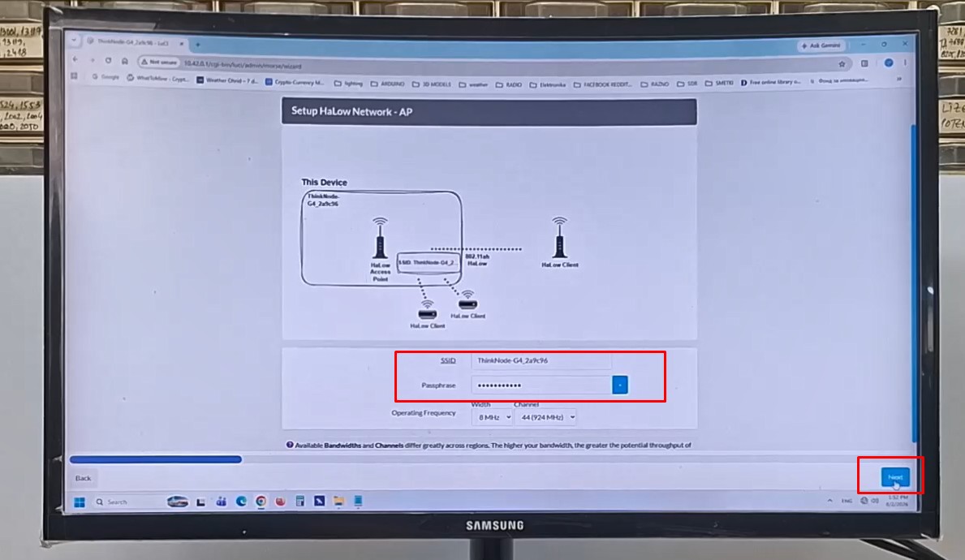Click the Ask Gemini button
Image resolution: width=965 pixels, height=560 pixels.
(821, 45)
